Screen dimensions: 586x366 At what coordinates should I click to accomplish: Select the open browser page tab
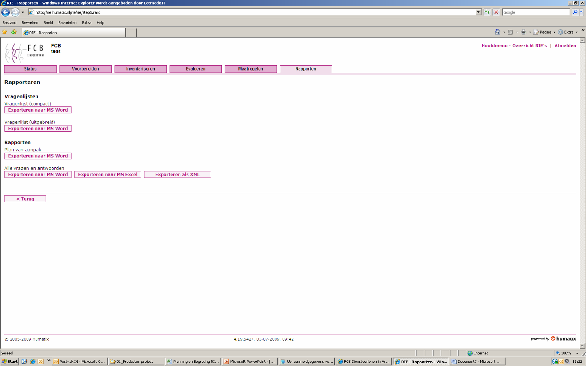pyautogui.click(x=73, y=33)
